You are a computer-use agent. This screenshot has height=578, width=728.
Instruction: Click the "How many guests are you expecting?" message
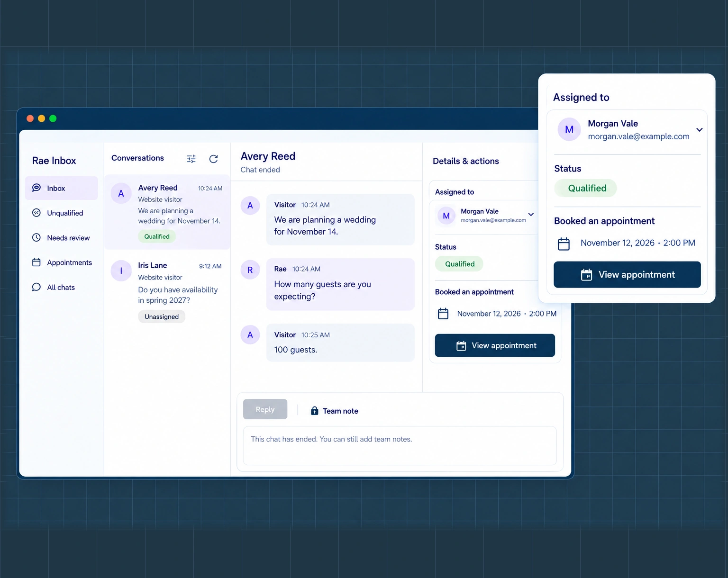[x=340, y=284]
